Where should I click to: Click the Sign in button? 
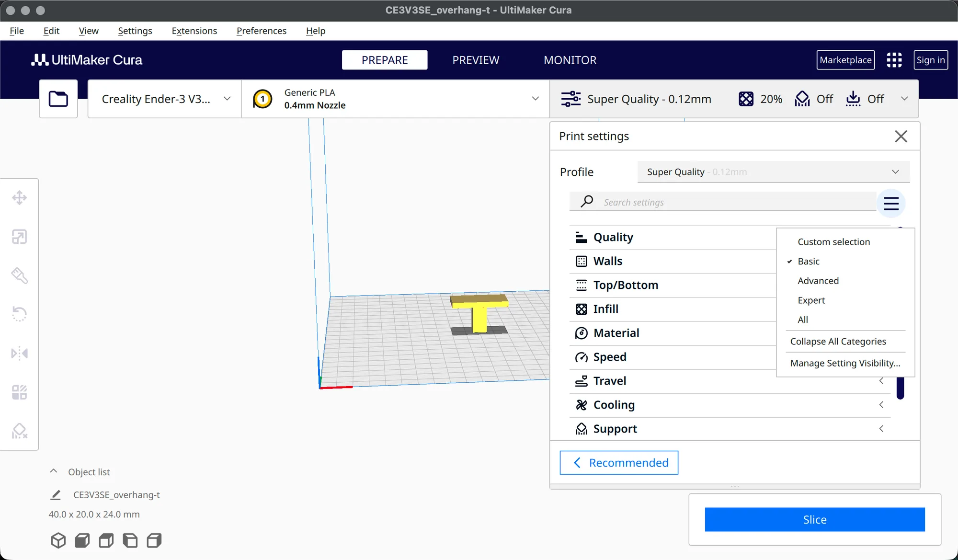point(930,60)
